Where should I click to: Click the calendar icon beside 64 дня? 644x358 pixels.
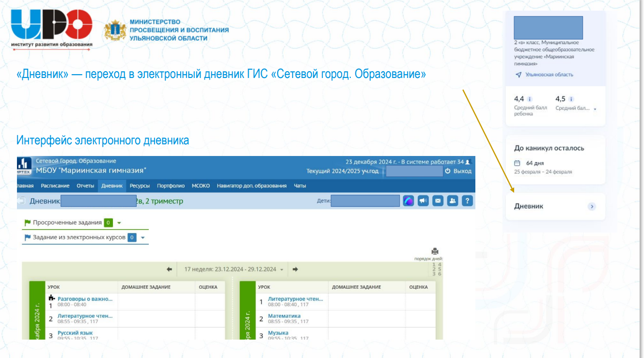click(517, 163)
